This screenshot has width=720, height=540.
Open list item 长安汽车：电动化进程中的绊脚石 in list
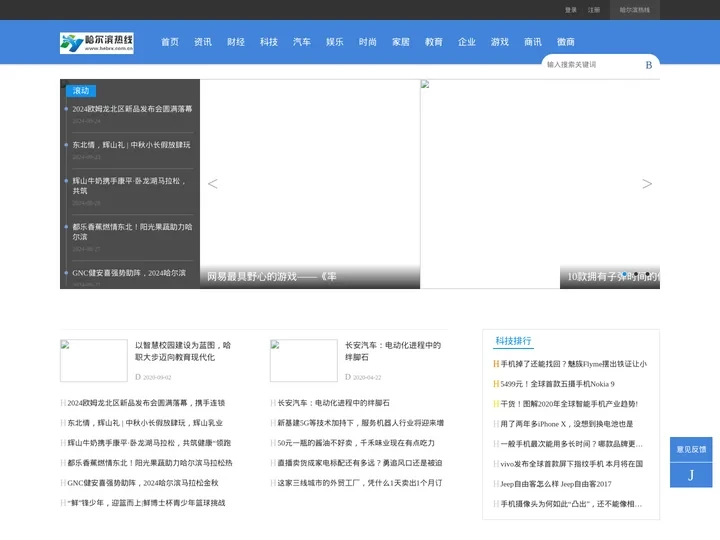point(333,403)
